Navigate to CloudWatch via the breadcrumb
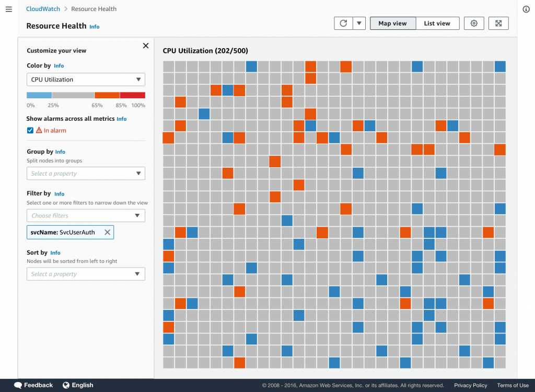 (43, 9)
